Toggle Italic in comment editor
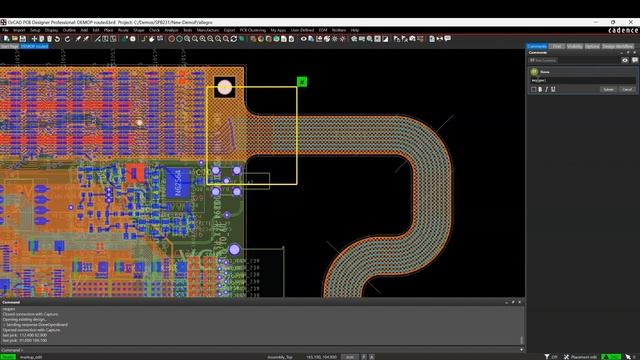Image resolution: width=640 pixels, height=360 pixels. [x=547, y=89]
